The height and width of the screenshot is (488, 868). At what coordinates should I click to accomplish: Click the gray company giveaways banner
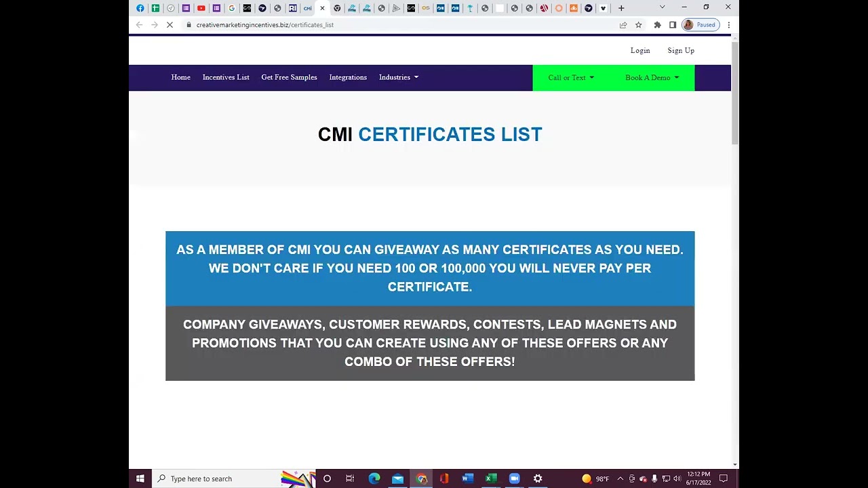point(430,343)
